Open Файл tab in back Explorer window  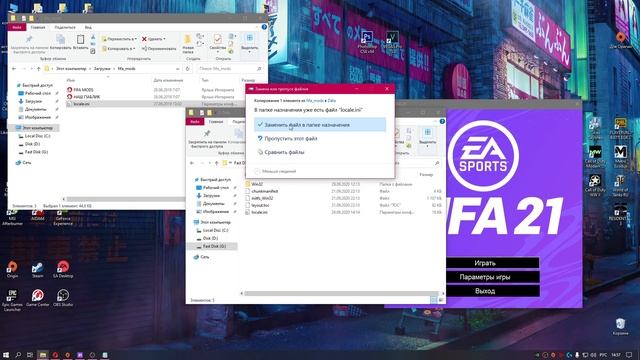click(17, 27)
